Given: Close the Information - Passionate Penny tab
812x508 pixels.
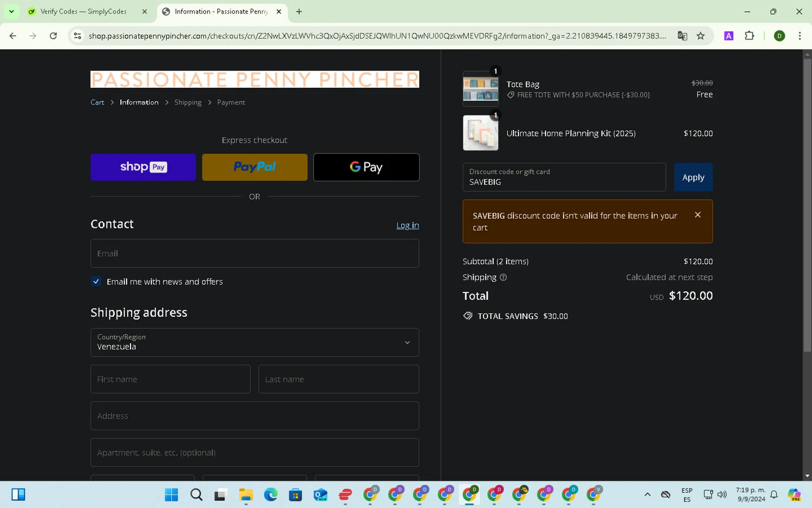Looking at the screenshot, I should (x=279, y=11).
